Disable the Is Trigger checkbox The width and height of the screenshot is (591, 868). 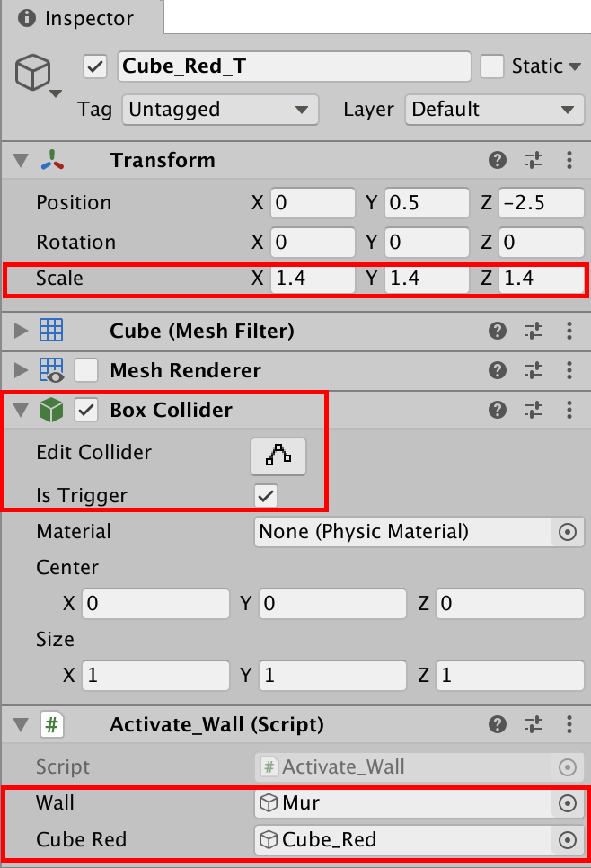click(x=266, y=496)
